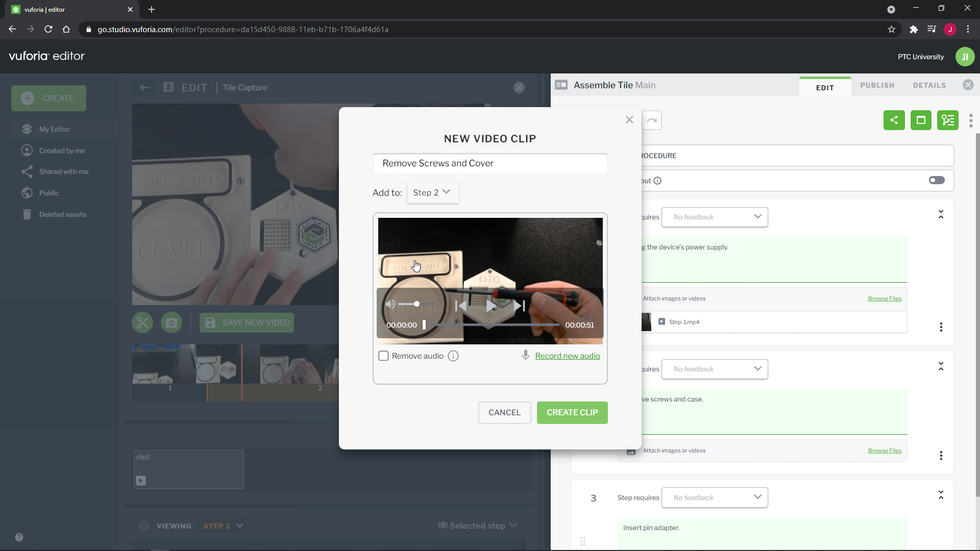
Task: Open help question mark icon
Action: coord(19,537)
